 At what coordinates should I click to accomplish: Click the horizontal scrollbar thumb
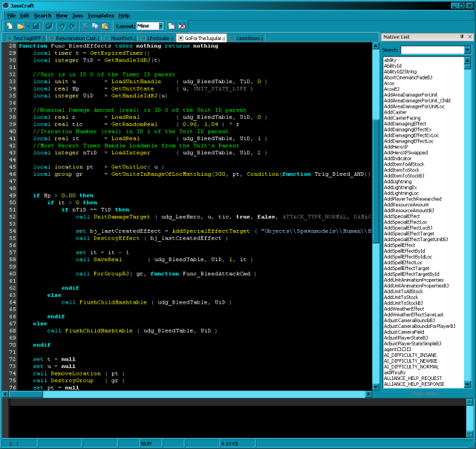pyautogui.click(x=26, y=394)
